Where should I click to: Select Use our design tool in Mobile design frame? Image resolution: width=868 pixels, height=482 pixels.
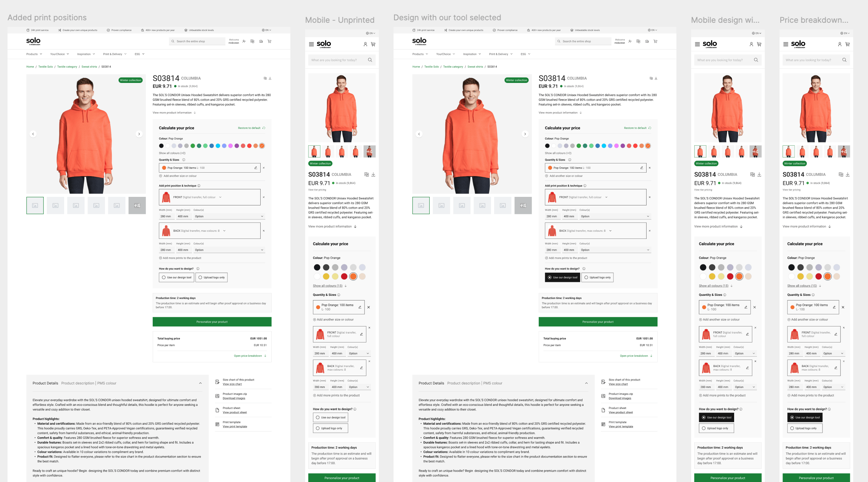click(716, 418)
